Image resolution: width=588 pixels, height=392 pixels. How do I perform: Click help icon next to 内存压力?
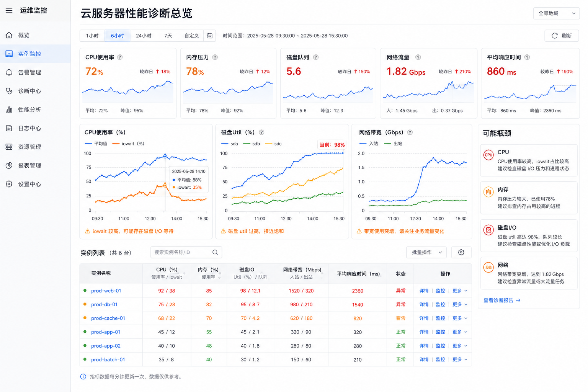point(215,57)
